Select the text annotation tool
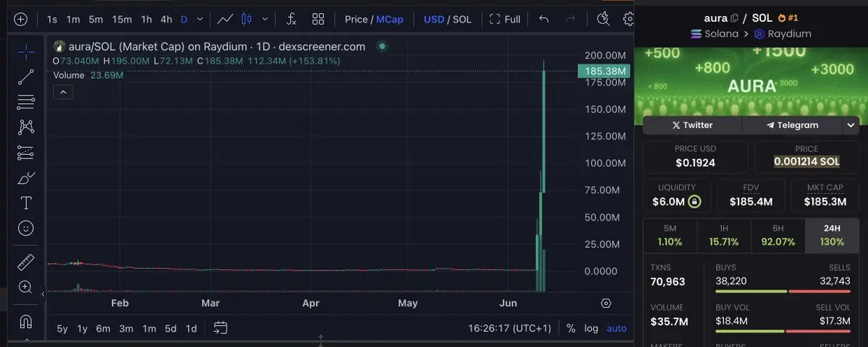Image resolution: width=868 pixels, height=347 pixels. click(x=26, y=203)
